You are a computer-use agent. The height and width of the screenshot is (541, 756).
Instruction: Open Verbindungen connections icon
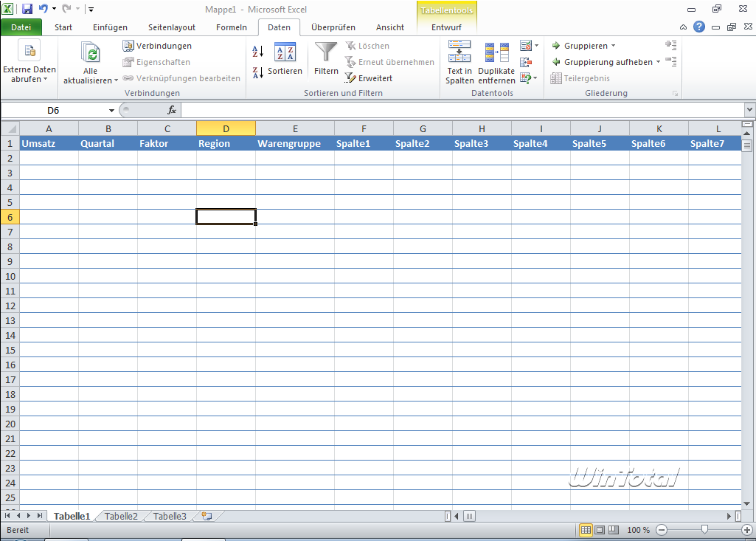point(128,46)
